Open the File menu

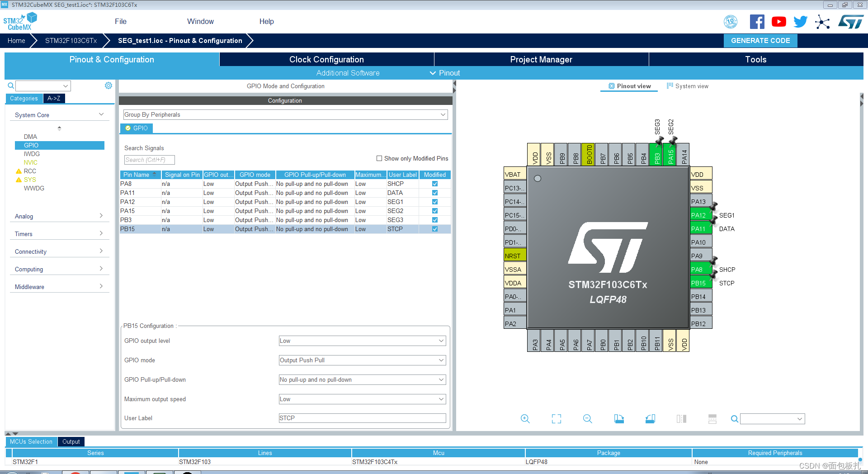pyautogui.click(x=121, y=21)
